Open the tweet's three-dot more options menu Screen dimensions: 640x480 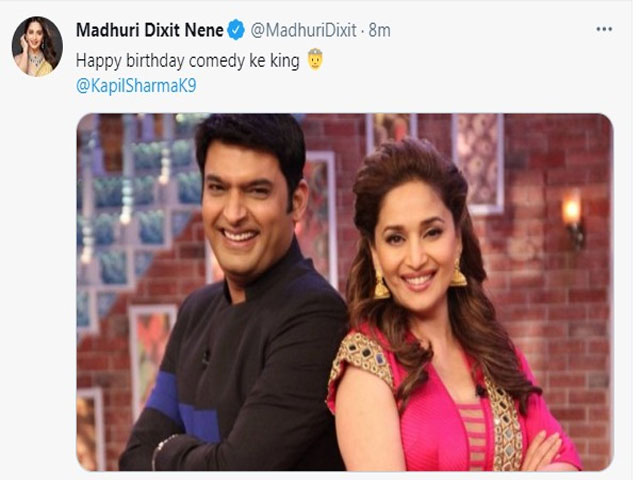604,29
